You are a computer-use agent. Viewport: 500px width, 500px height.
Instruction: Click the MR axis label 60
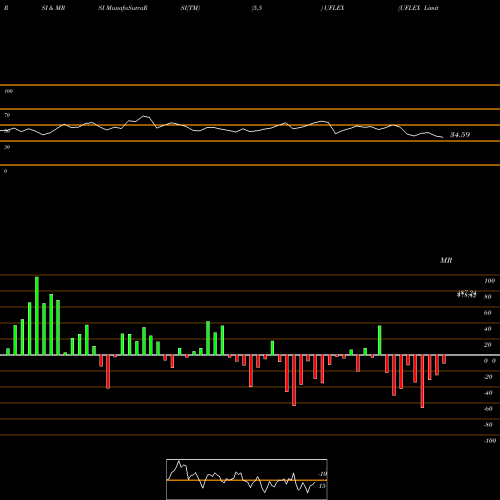point(488,313)
